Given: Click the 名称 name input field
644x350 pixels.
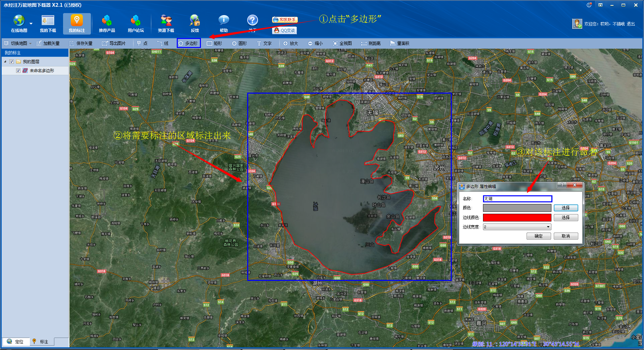Looking at the screenshot, I should [518, 199].
